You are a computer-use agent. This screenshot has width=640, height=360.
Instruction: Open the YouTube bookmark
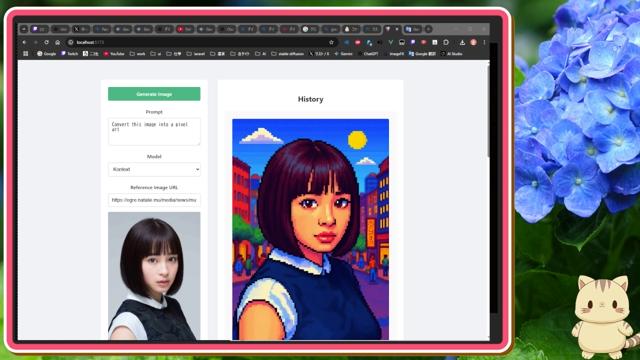pyautogui.click(x=114, y=53)
